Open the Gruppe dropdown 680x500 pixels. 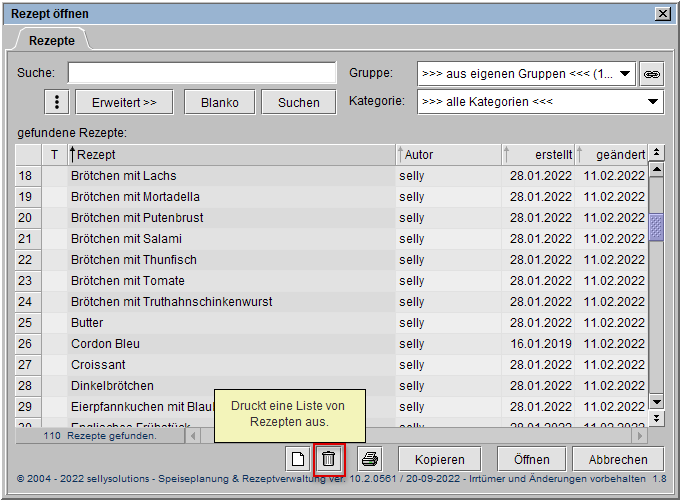coord(526,73)
